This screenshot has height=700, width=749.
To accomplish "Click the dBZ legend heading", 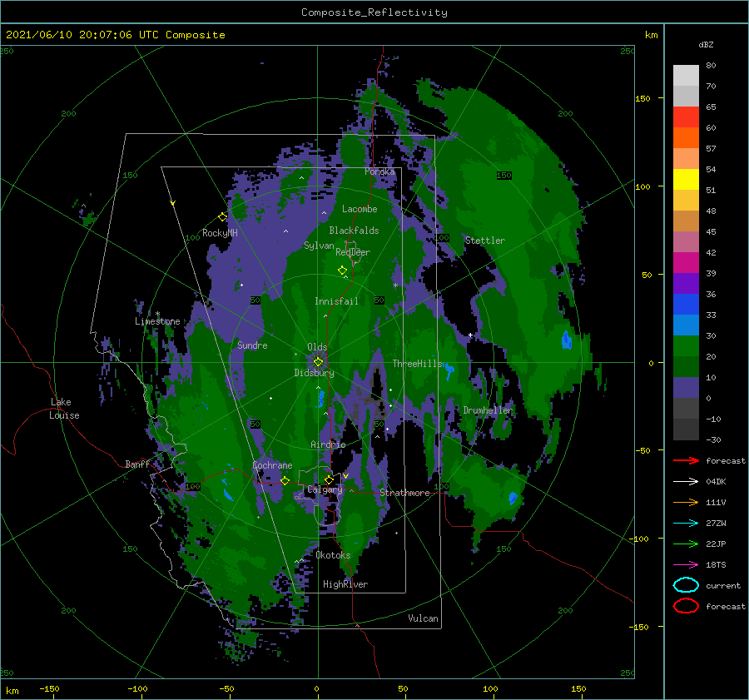I will tap(706, 44).
